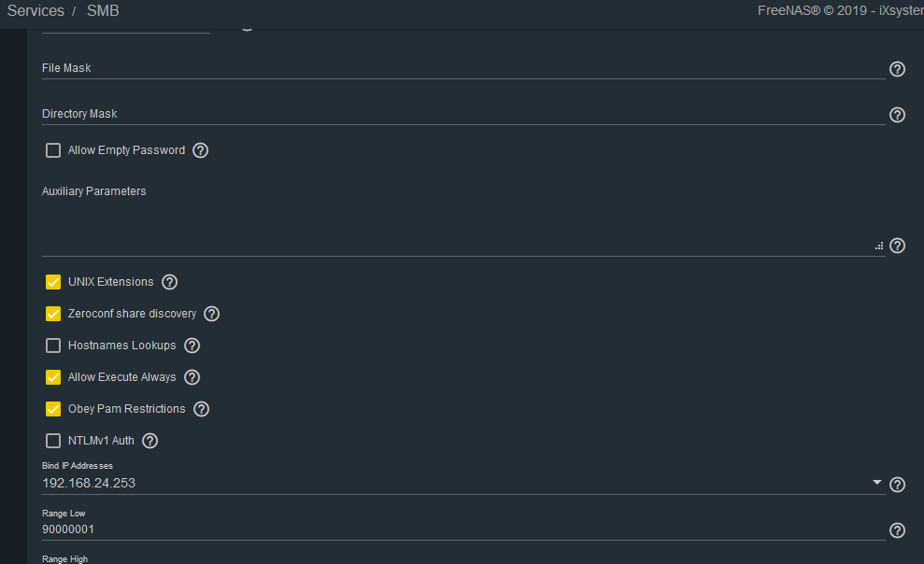Open Zeroconf share discovery help icon
This screenshot has height=564, width=924.
pos(211,314)
